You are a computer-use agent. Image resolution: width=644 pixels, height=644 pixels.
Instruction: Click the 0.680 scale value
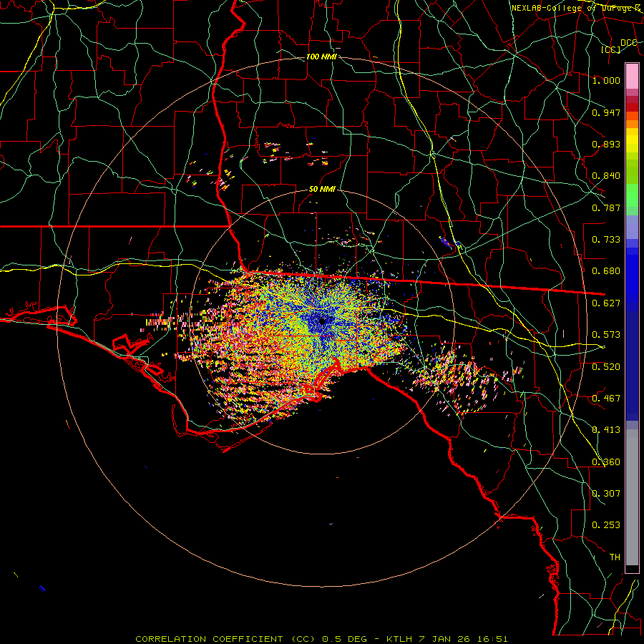tap(606, 271)
